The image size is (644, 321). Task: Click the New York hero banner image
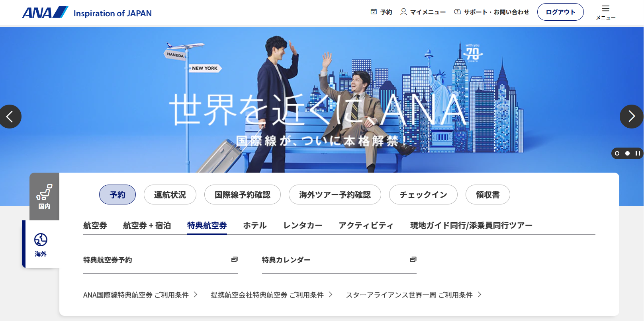[x=322, y=99]
